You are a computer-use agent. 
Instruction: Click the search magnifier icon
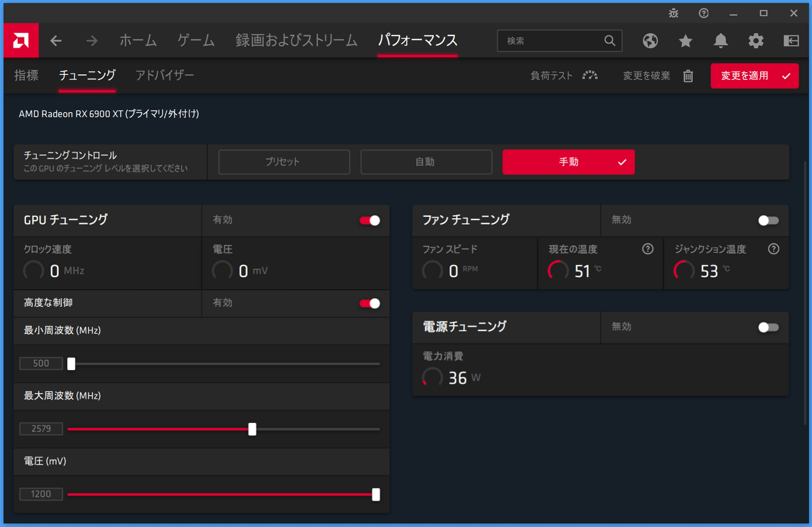click(610, 41)
